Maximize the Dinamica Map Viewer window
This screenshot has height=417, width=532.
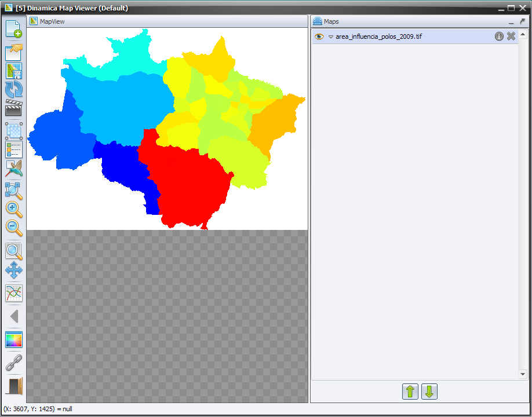point(511,8)
